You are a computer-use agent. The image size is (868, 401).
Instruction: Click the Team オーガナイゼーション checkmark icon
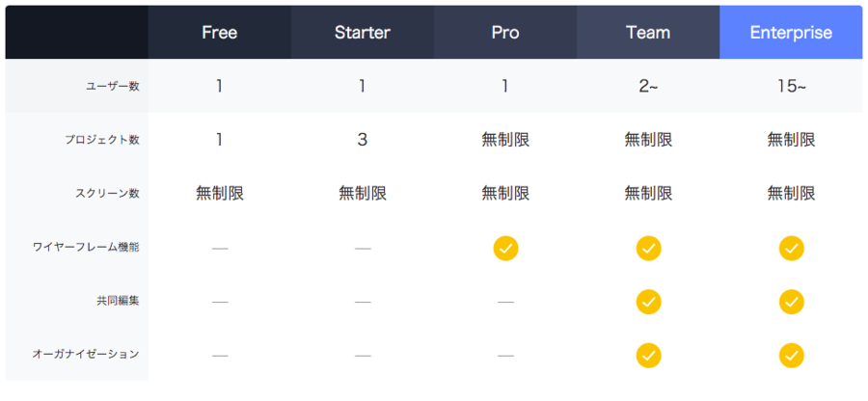[648, 355]
